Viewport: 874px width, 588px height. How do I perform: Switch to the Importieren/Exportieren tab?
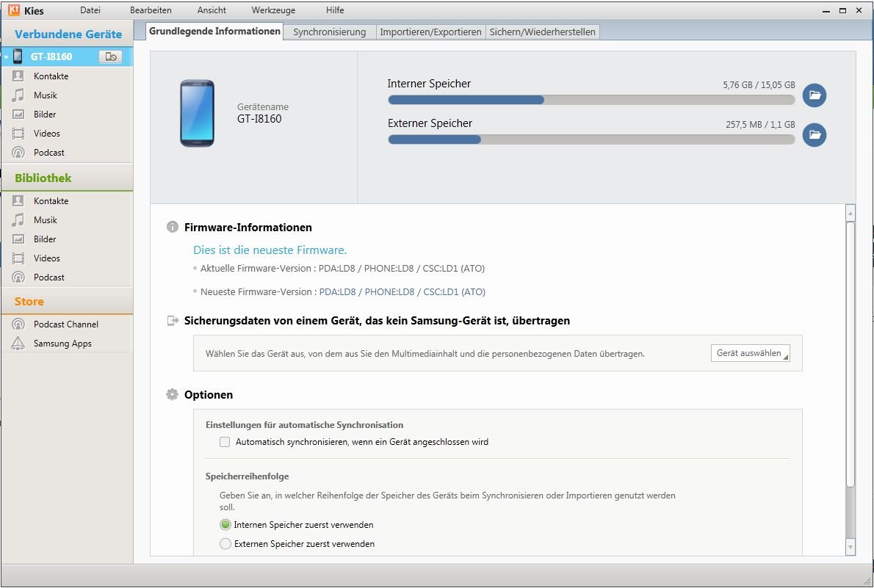click(x=431, y=32)
